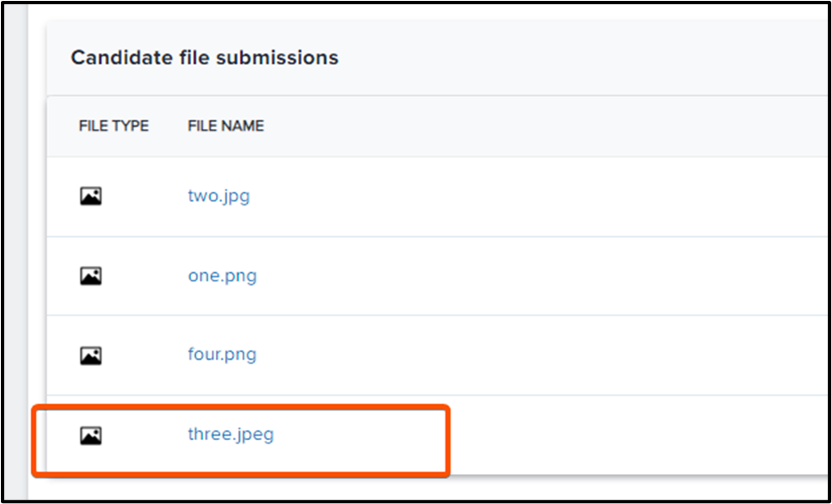Click the gray page background below the card
832x504 pixels.
(x=427, y=489)
